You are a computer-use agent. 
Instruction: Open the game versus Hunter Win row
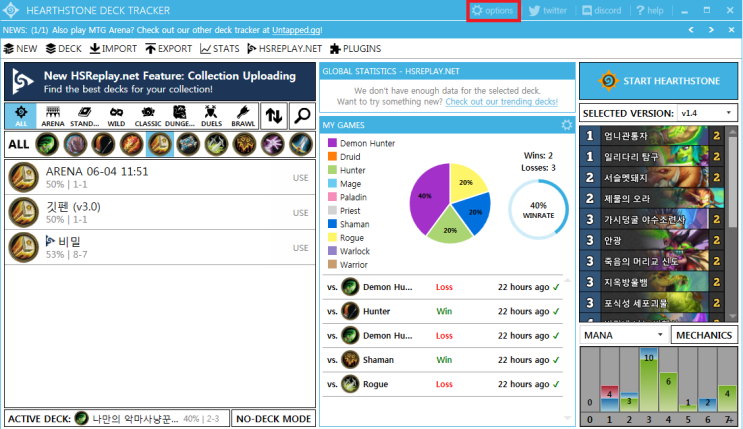tap(443, 311)
